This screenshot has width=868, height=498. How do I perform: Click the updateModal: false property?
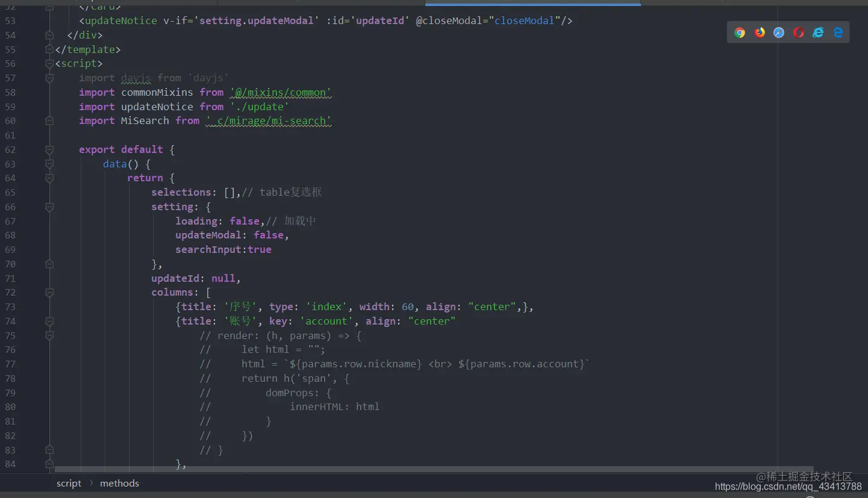[x=229, y=235]
